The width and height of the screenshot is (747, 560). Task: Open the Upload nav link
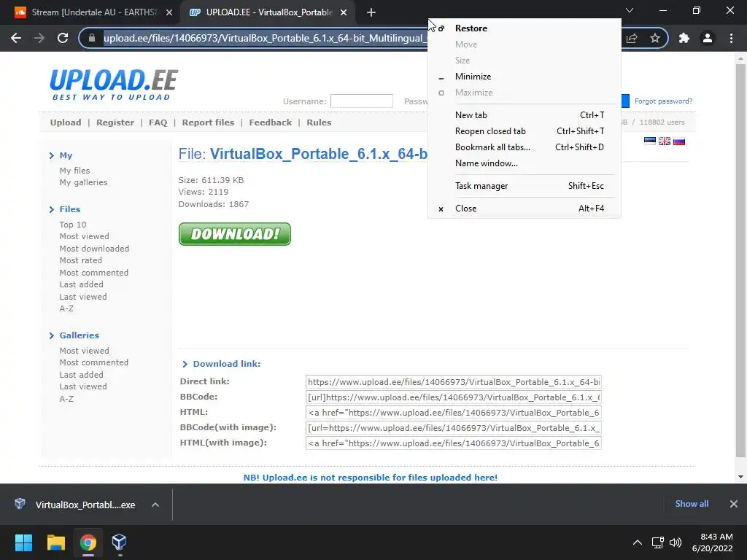[x=66, y=122]
